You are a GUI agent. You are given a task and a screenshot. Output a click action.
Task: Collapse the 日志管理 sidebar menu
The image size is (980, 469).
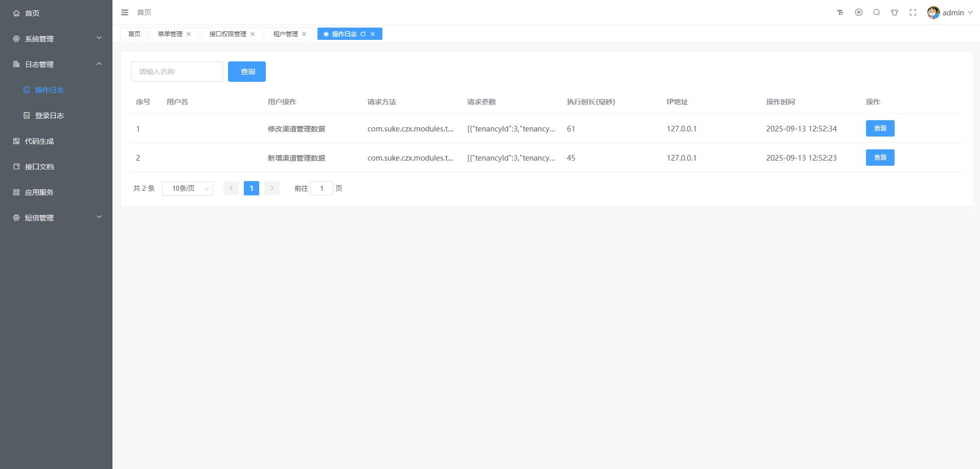[56, 64]
